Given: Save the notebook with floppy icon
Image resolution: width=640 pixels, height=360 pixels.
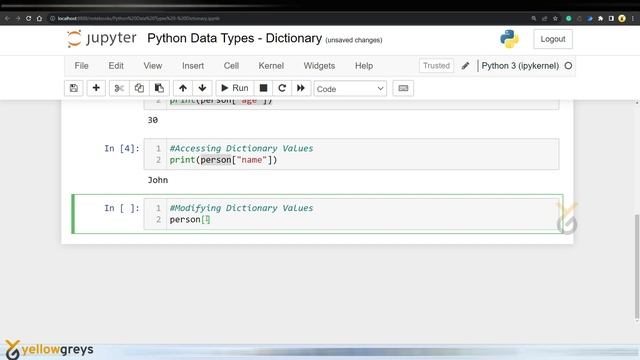Looking at the screenshot, I should click(74, 88).
